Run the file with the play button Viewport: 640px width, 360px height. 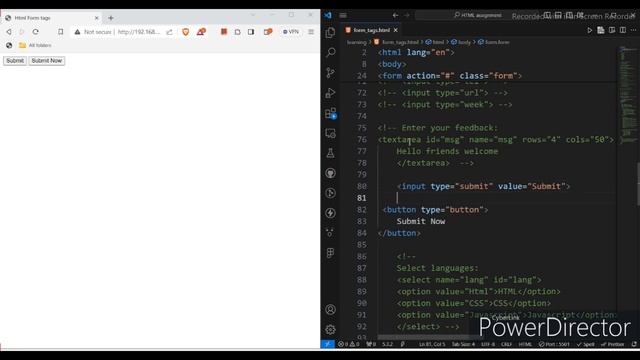pos(589,30)
